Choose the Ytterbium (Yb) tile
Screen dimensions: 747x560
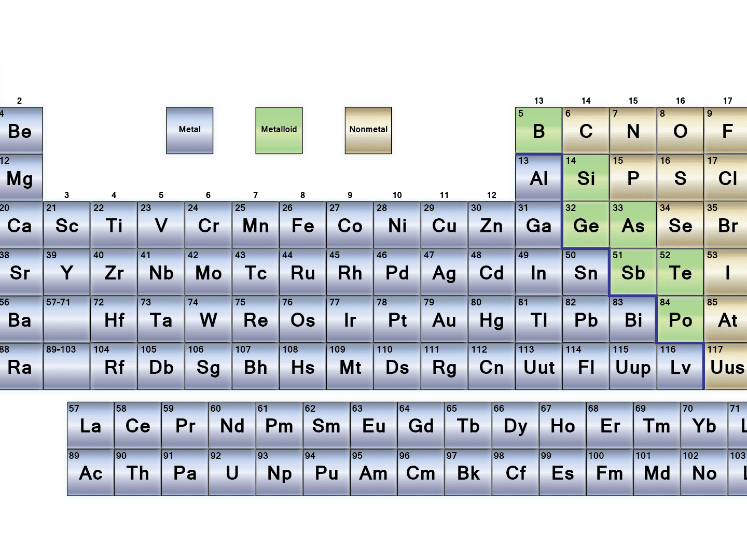704,425
